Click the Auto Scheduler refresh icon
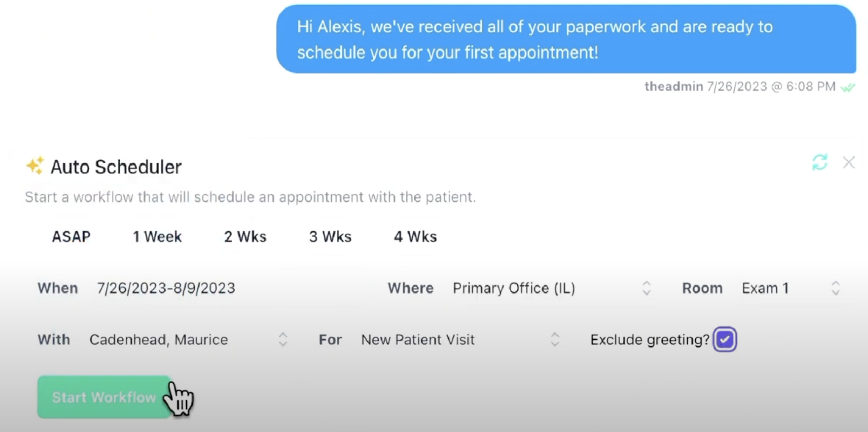This screenshot has width=868, height=432. point(819,162)
